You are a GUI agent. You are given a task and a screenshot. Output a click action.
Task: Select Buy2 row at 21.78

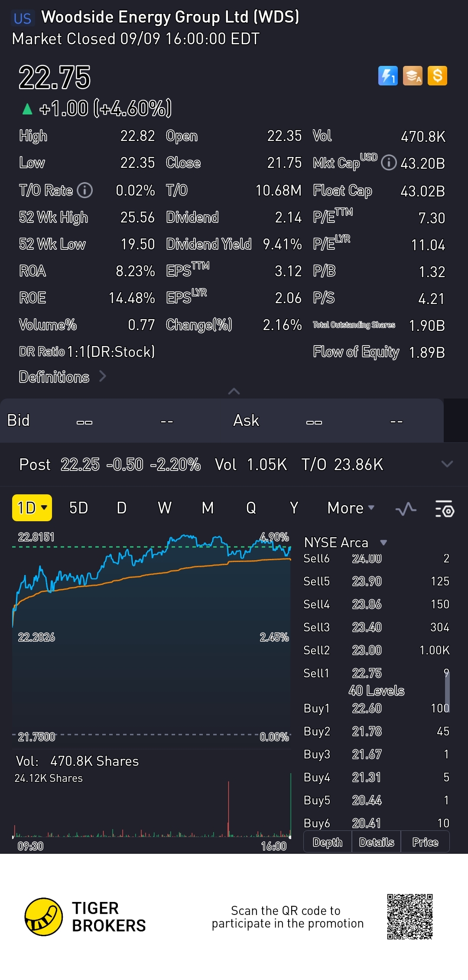pyautogui.click(x=376, y=732)
